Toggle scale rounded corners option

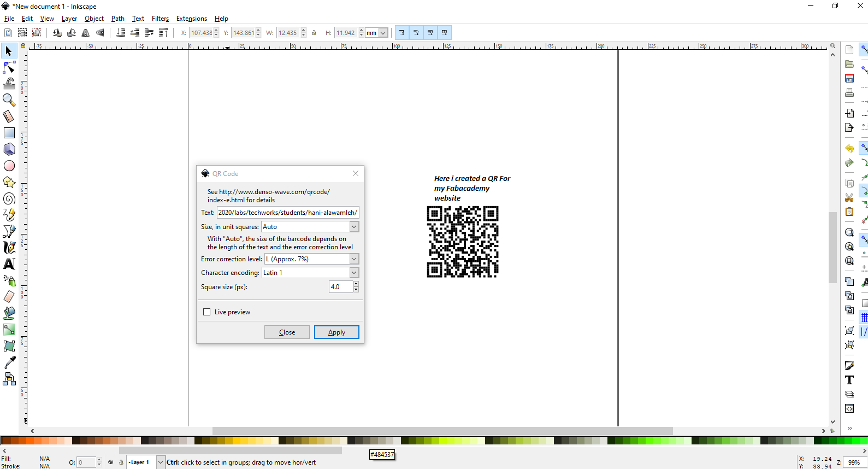pos(416,33)
